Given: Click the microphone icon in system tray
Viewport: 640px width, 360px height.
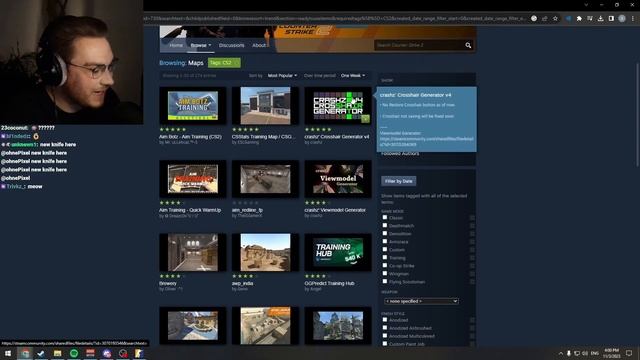Looking at the screenshot, I should (569, 353).
